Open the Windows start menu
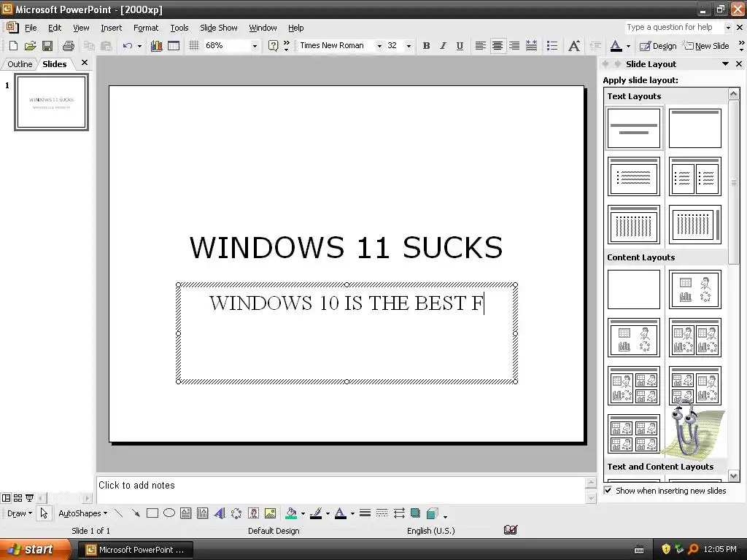Image resolution: width=747 pixels, height=560 pixels. [35, 549]
